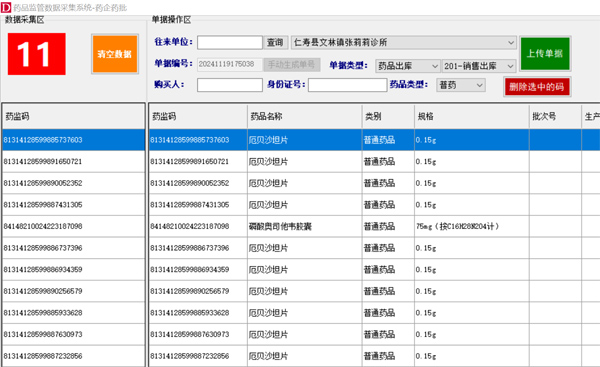Focus the 往来单位 search input field

(230, 42)
